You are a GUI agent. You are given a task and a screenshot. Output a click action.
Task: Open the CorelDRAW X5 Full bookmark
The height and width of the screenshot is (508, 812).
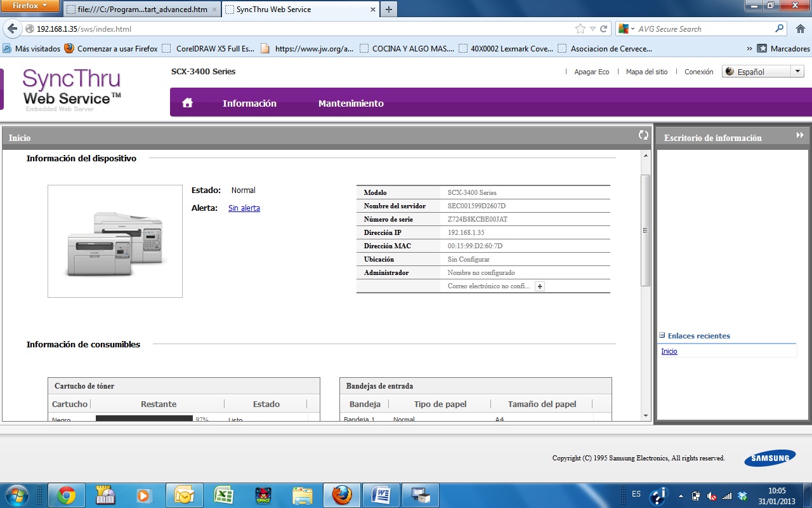point(209,48)
